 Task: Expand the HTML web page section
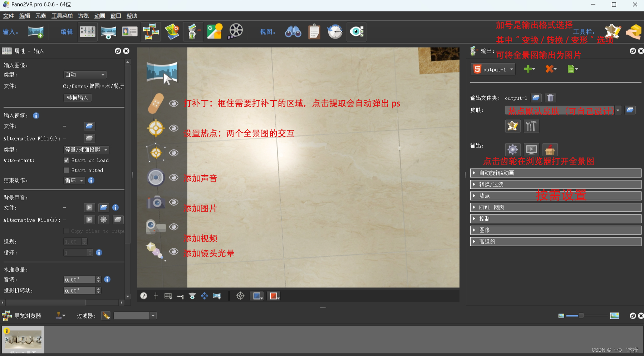pyautogui.click(x=555, y=207)
